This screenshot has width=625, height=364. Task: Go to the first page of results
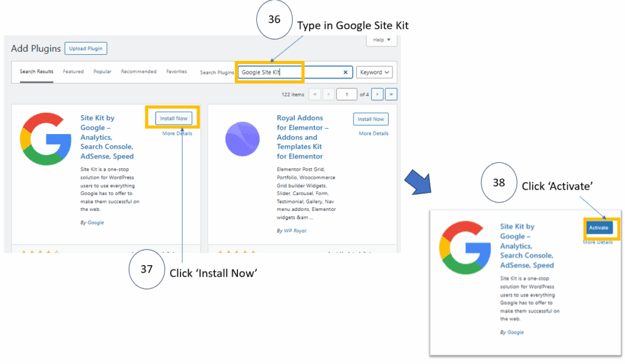tap(315, 95)
